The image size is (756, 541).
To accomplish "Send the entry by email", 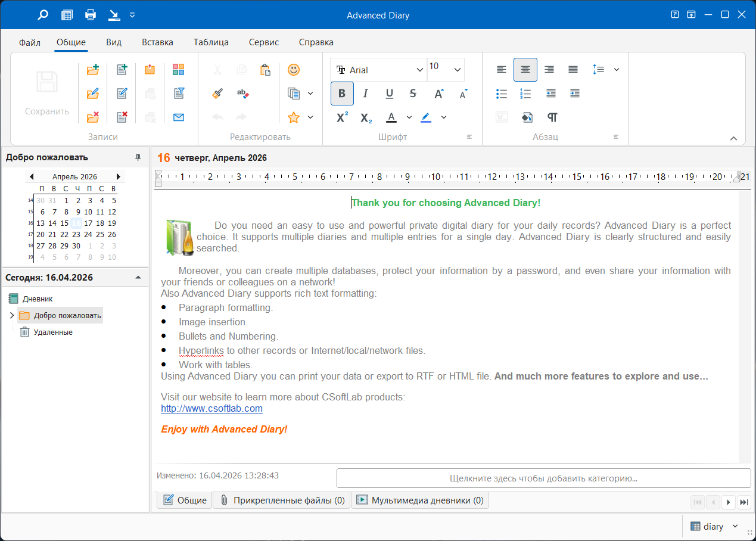I will (179, 117).
